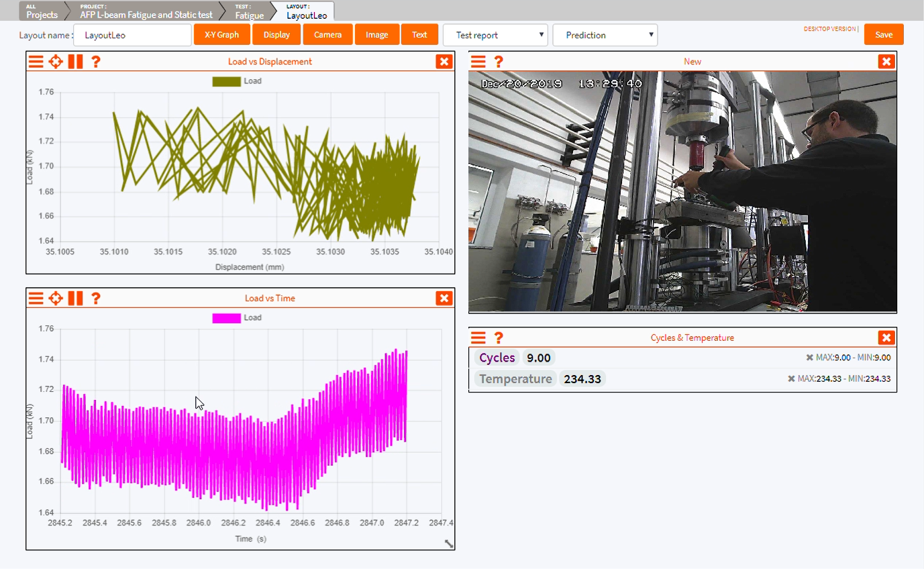Open help for Load vs Displacement panel
The width and height of the screenshot is (924, 569).
pyautogui.click(x=96, y=62)
